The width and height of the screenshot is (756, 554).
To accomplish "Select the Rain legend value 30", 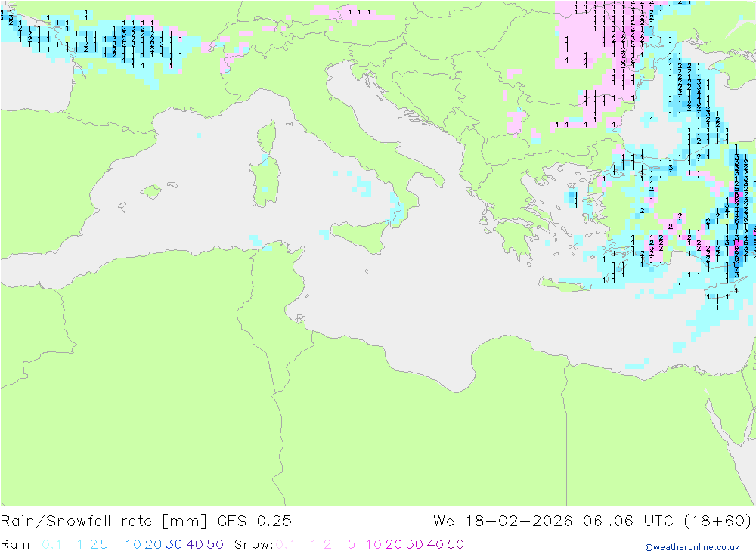I will (x=174, y=544).
